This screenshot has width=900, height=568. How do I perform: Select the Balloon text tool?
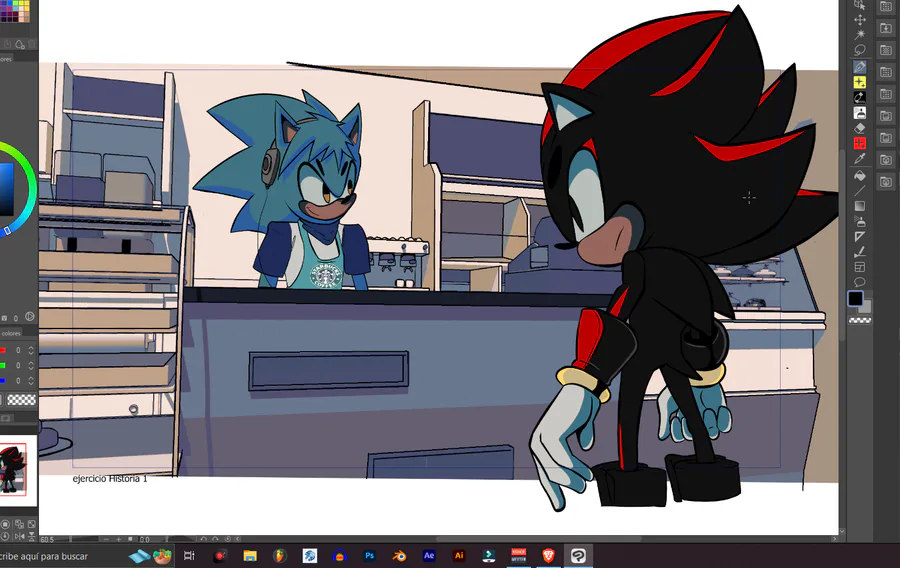click(x=860, y=282)
